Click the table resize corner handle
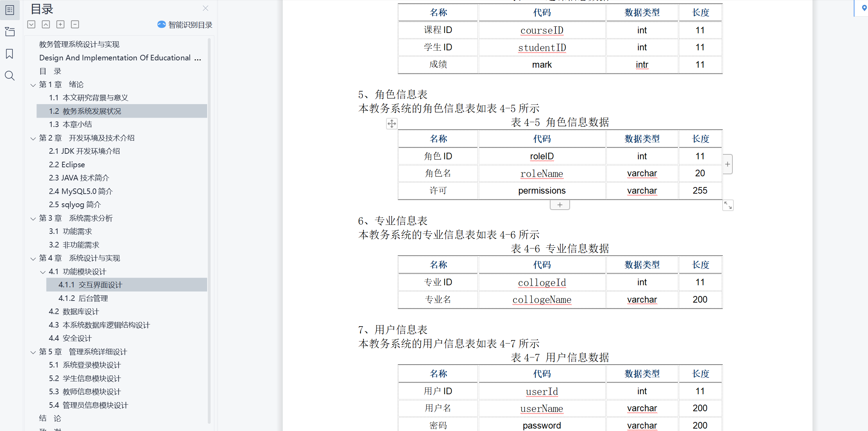 (x=728, y=205)
